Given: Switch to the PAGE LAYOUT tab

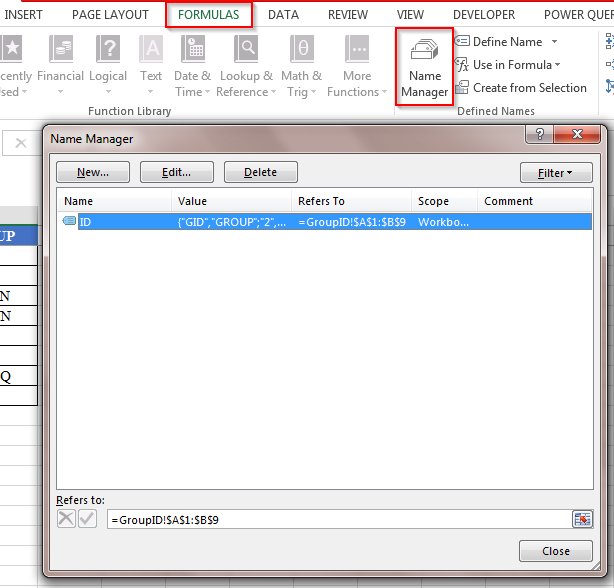Looking at the screenshot, I should click(x=110, y=15).
